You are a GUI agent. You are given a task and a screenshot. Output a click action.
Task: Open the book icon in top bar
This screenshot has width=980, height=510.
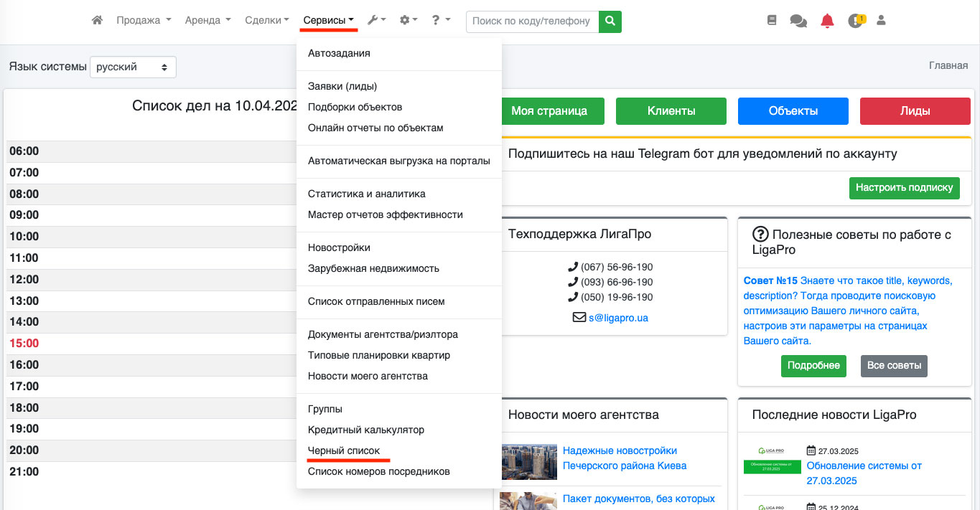[x=772, y=21]
